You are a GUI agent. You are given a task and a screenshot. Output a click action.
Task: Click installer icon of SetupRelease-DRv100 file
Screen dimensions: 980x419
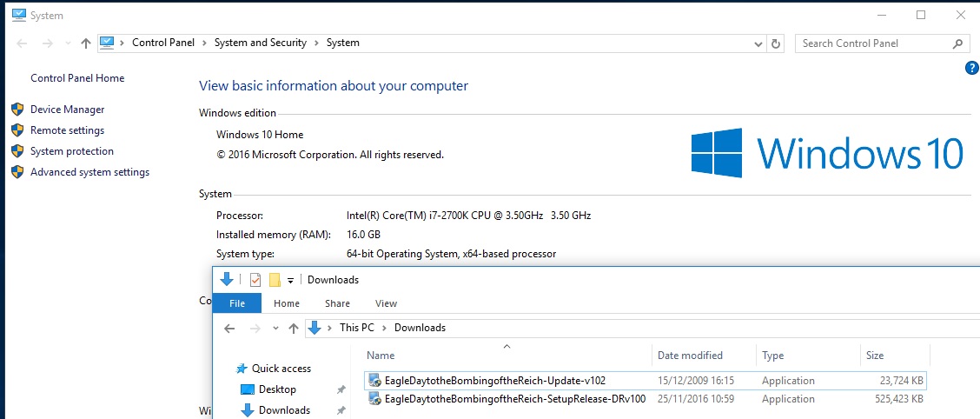[x=375, y=399]
